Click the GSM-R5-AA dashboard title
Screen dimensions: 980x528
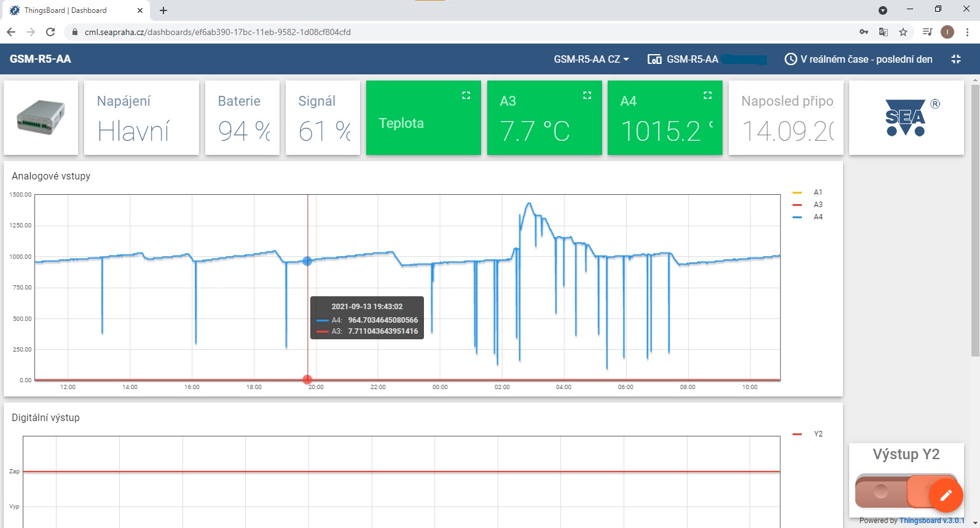pos(41,59)
